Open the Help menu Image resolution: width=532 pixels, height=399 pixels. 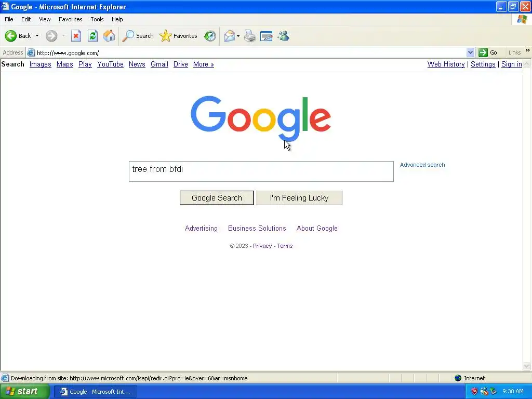117,19
